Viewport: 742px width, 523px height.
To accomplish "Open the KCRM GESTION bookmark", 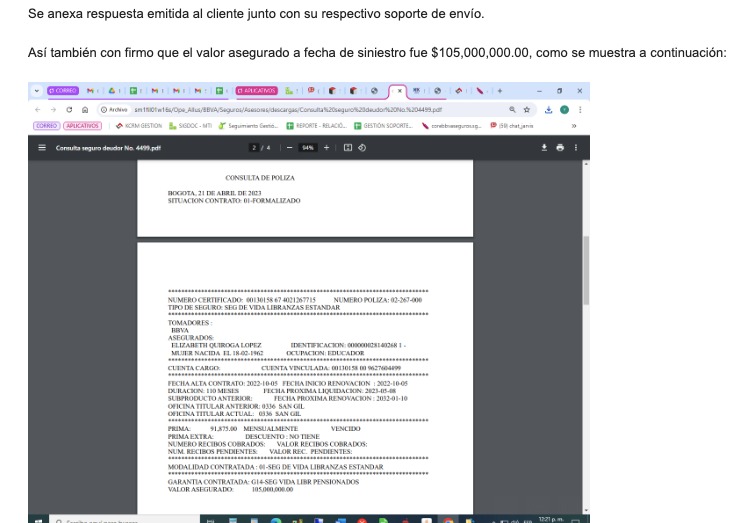I will coord(139,126).
